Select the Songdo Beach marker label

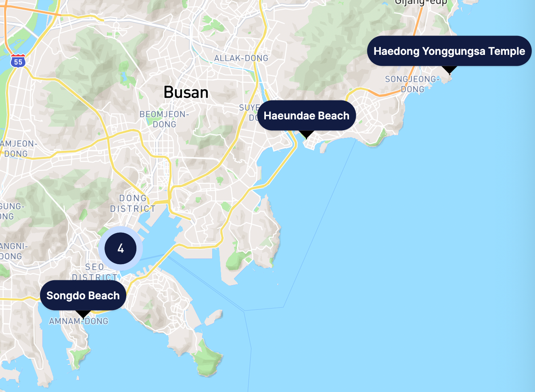83,295
